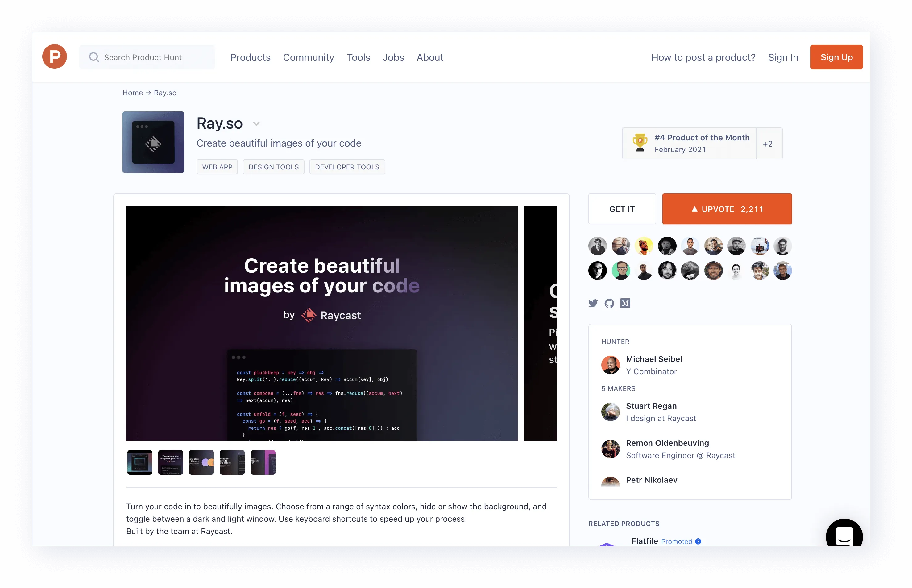Open the Products menu

pos(251,57)
